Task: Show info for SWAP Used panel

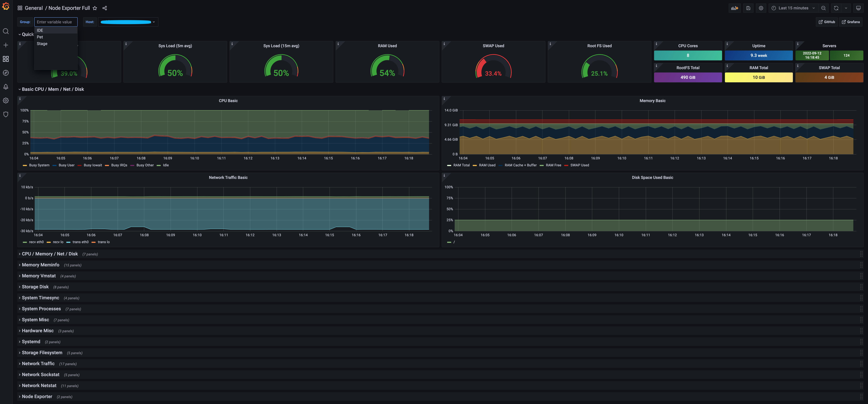Action: click(444, 44)
